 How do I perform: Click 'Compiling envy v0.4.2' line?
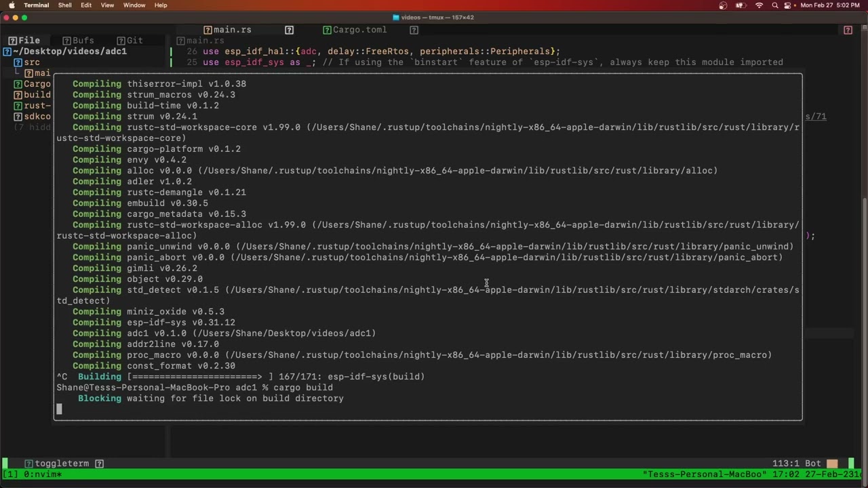point(130,160)
